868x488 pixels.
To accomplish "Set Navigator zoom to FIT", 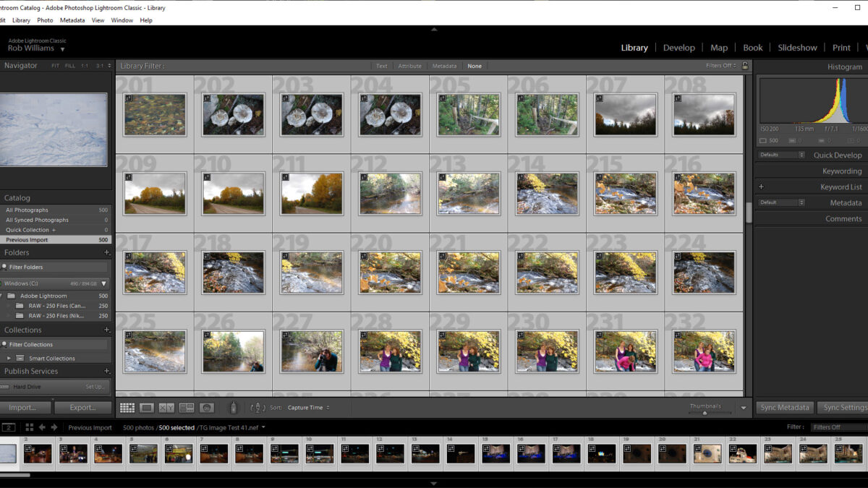I will point(56,66).
